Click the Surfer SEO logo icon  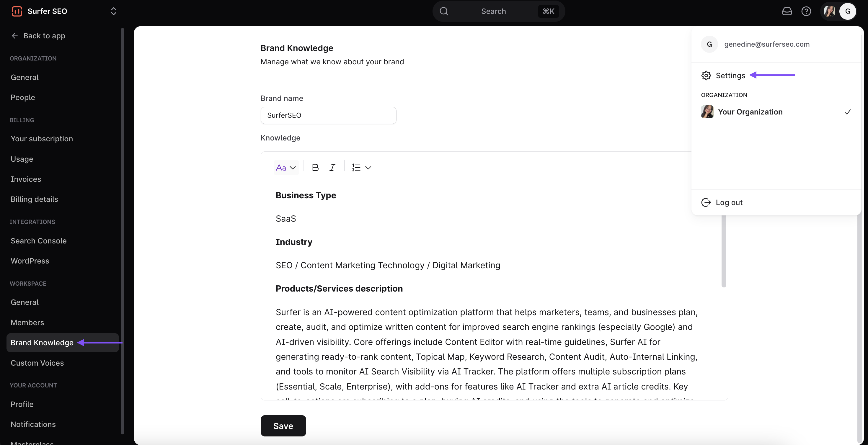pyautogui.click(x=17, y=11)
